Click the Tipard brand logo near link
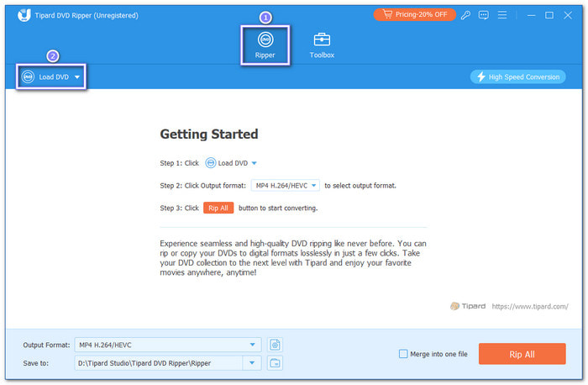This screenshot has width=588, height=385. click(468, 306)
